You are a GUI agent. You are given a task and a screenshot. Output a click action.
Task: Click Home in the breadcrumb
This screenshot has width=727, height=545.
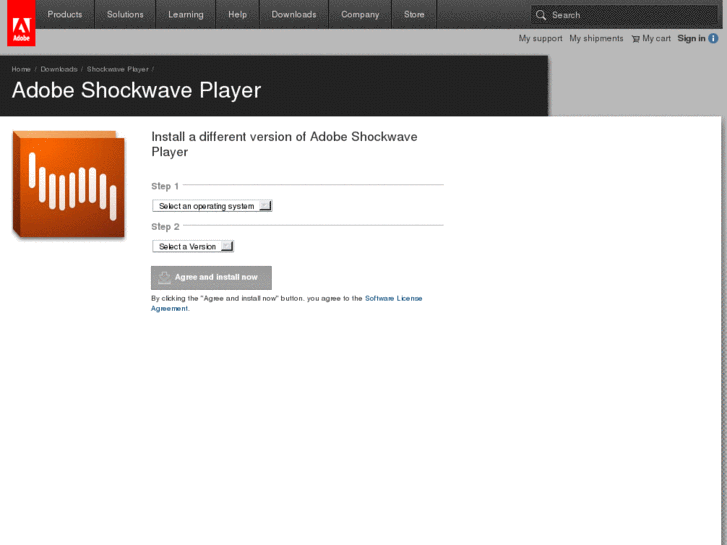21,69
